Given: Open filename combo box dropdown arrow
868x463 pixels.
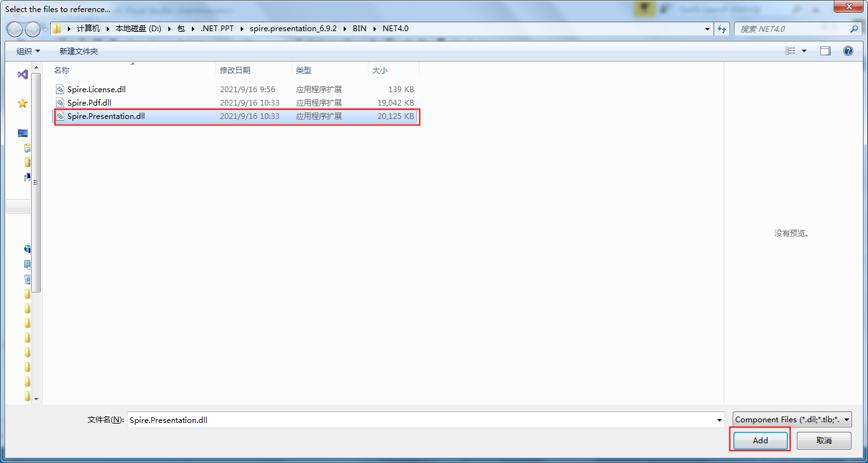Looking at the screenshot, I should tap(719, 420).
